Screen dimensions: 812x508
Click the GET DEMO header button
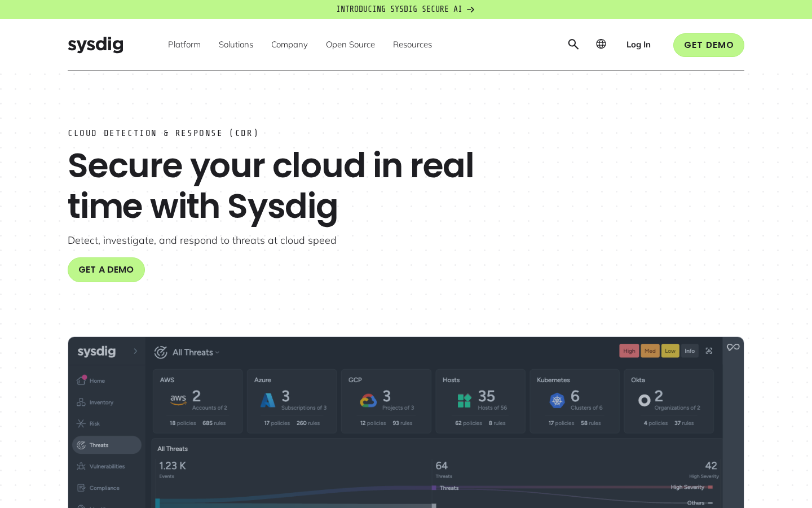pos(709,45)
